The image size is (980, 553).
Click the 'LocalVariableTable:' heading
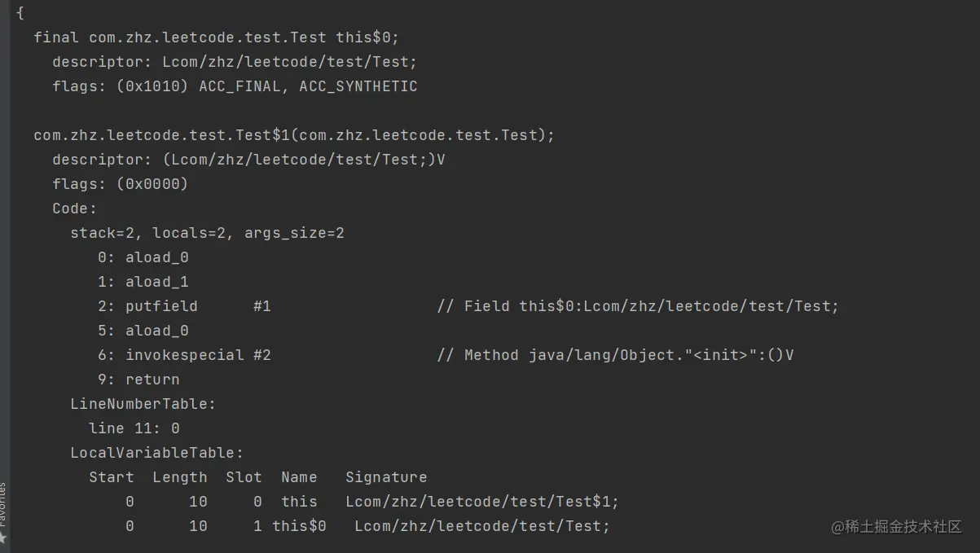pos(157,453)
